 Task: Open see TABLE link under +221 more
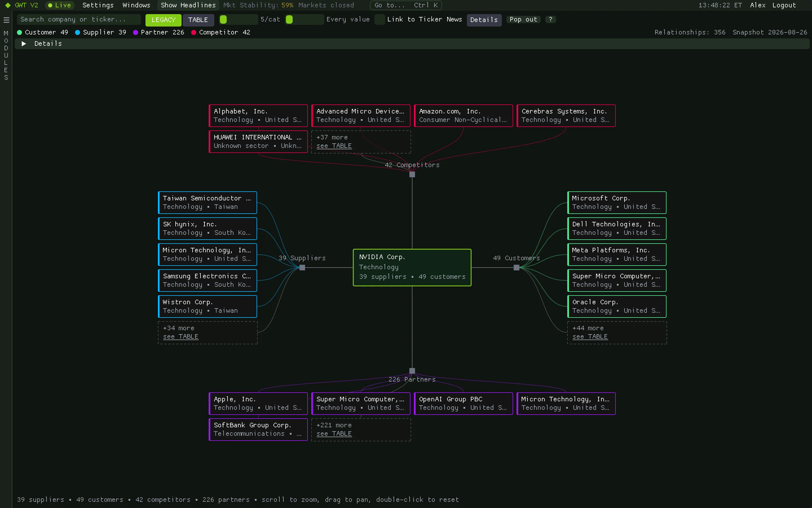pyautogui.click(x=334, y=434)
